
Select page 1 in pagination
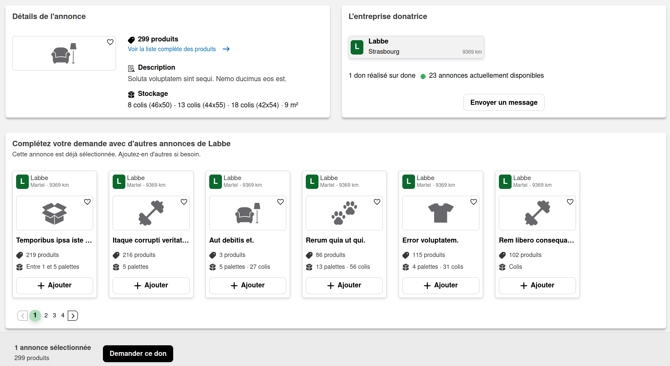coord(35,315)
